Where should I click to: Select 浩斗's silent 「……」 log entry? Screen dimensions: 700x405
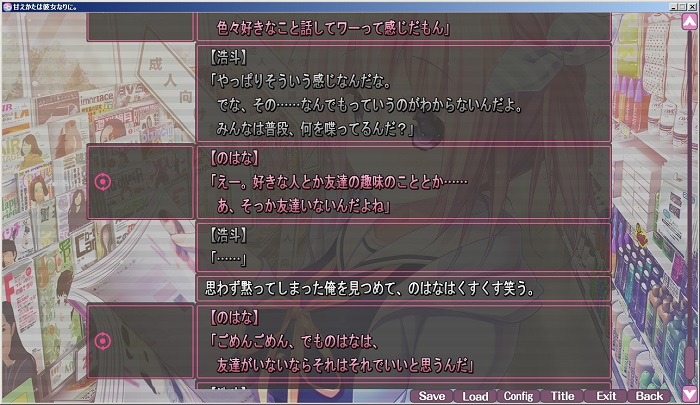tap(404, 247)
